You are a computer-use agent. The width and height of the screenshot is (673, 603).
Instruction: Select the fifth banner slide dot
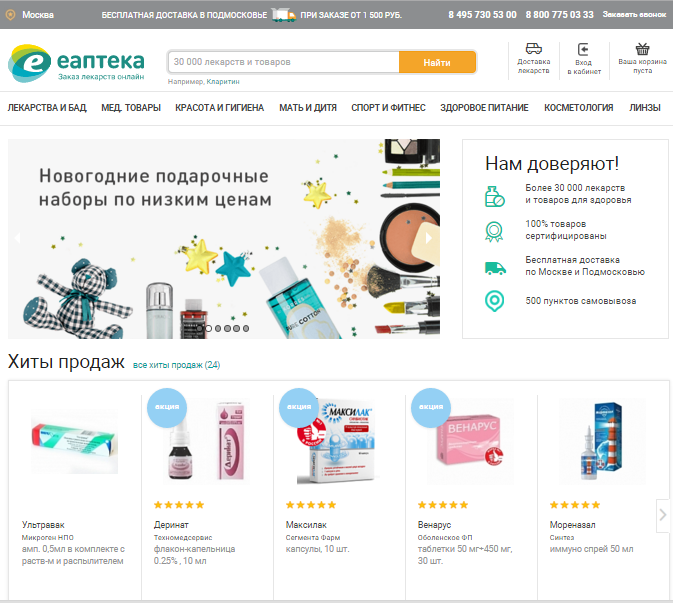(x=236, y=328)
